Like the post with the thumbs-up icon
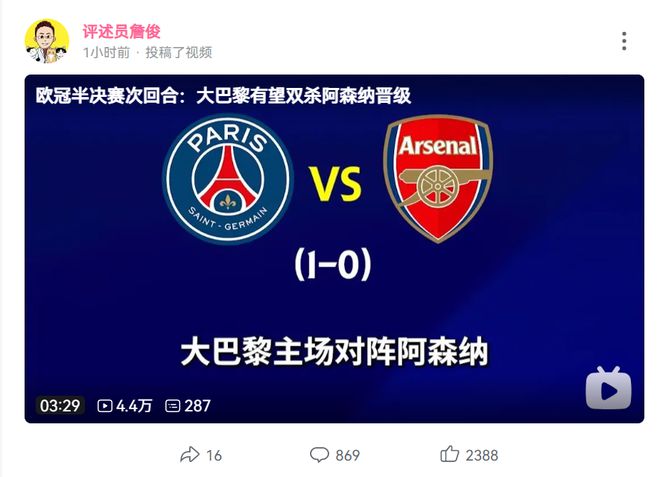Image resolution: width=660 pixels, height=477 pixels. click(x=450, y=454)
